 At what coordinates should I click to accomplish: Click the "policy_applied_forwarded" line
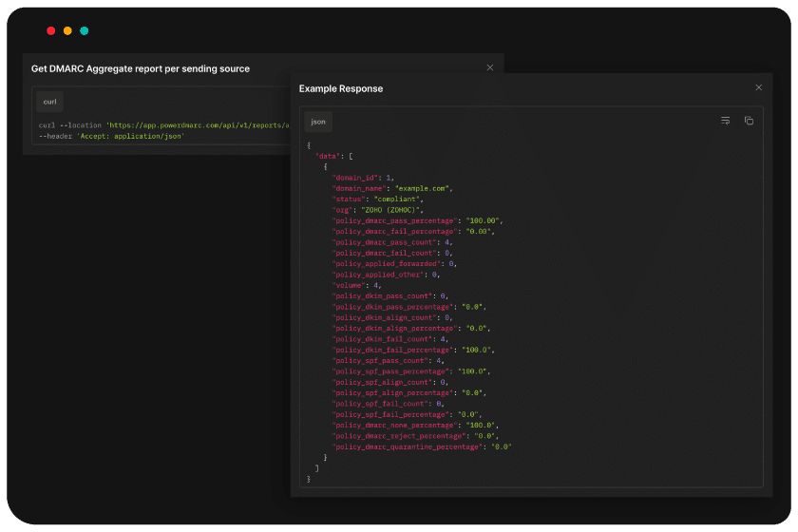[x=394, y=264]
